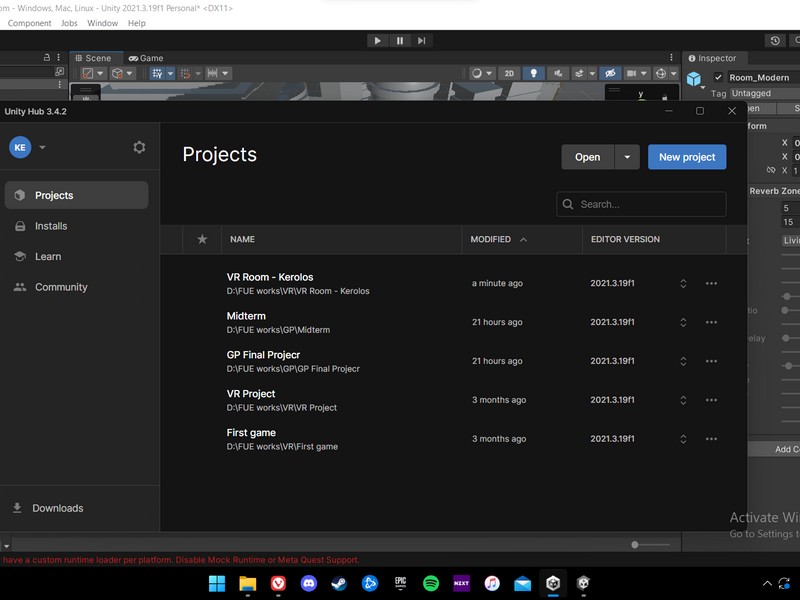Open Discord from the taskbar

click(x=309, y=583)
